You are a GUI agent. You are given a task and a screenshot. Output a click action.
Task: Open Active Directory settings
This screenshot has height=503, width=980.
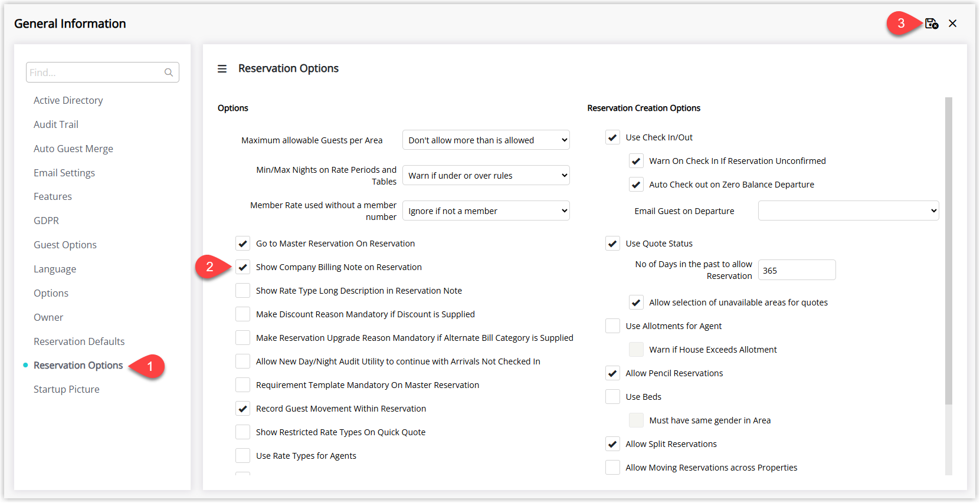(68, 100)
